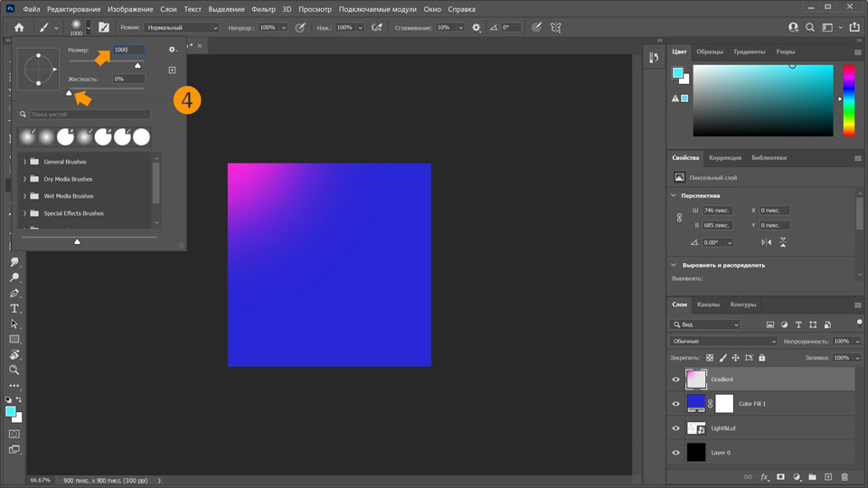The width and height of the screenshot is (868, 488).
Task: Hide the Gradient layer
Action: [x=675, y=380]
